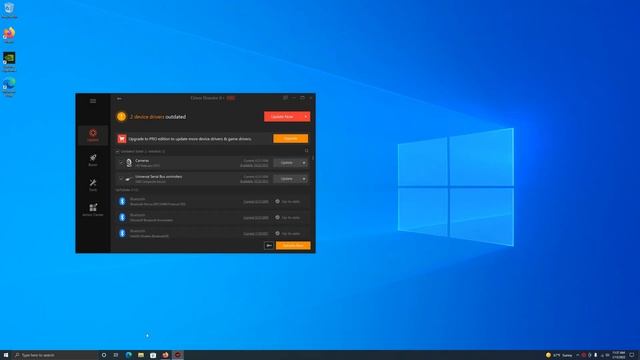Toggle the Cameras driver checkbox
The height and width of the screenshot is (360, 640).
[x=121, y=163]
